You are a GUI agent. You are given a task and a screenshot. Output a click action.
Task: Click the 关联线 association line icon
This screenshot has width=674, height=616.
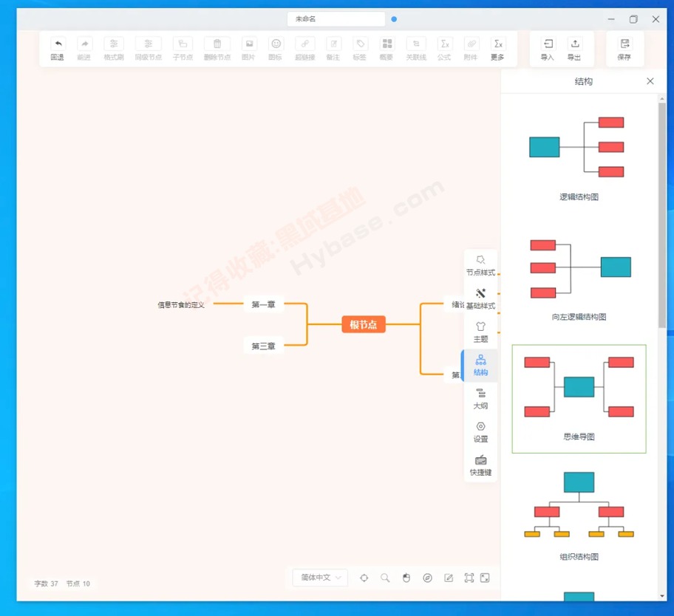[x=416, y=44]
